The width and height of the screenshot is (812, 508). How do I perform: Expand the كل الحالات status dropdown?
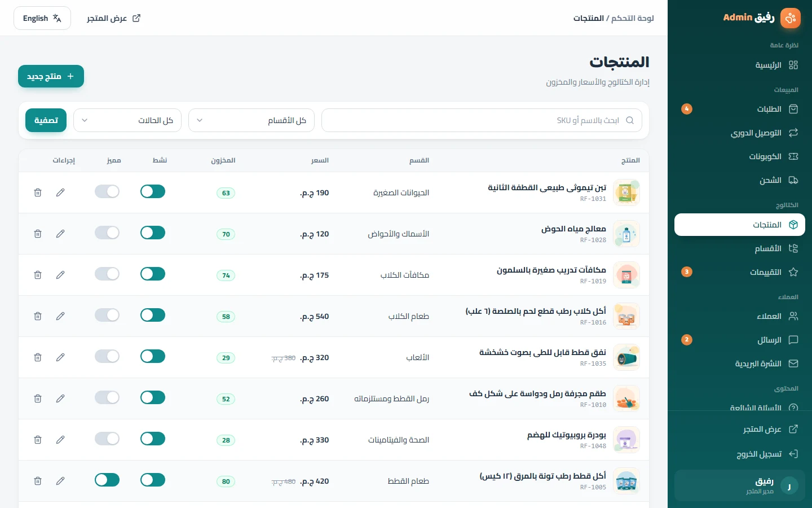(x=127, y=120)
